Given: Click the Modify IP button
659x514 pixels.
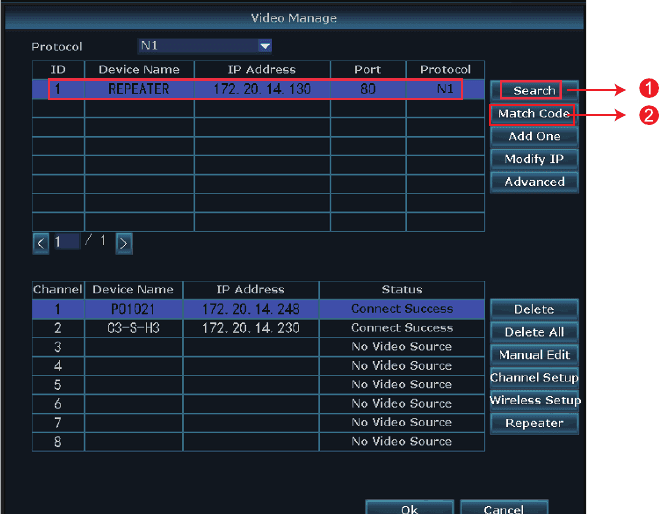Looking at the screenshot, I should tap(534, 159).
